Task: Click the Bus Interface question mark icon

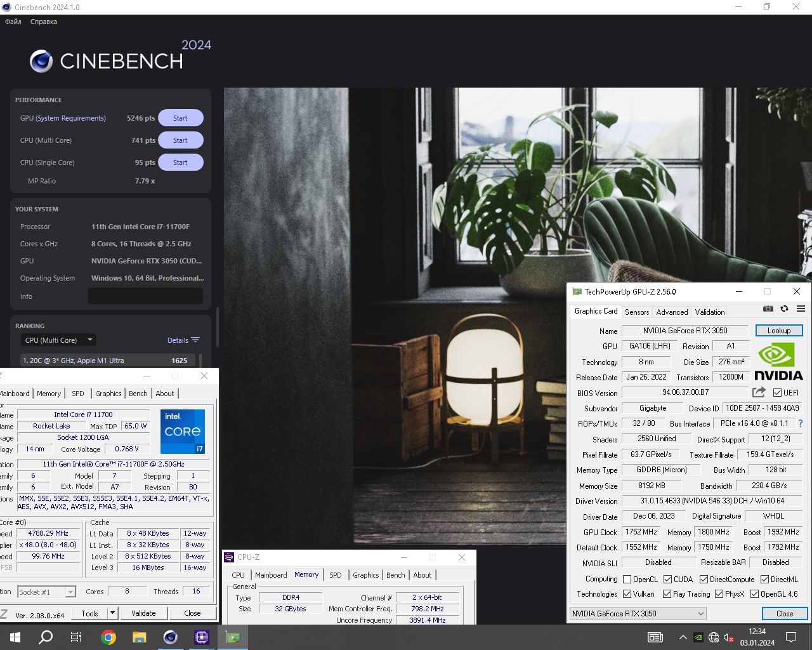Action: click(801, 423)
